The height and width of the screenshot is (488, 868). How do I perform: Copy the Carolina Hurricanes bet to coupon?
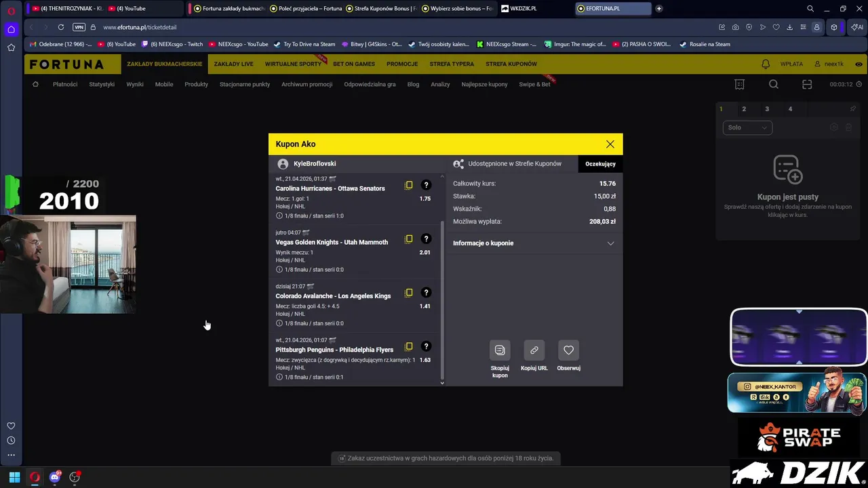(x=409, y=185)
